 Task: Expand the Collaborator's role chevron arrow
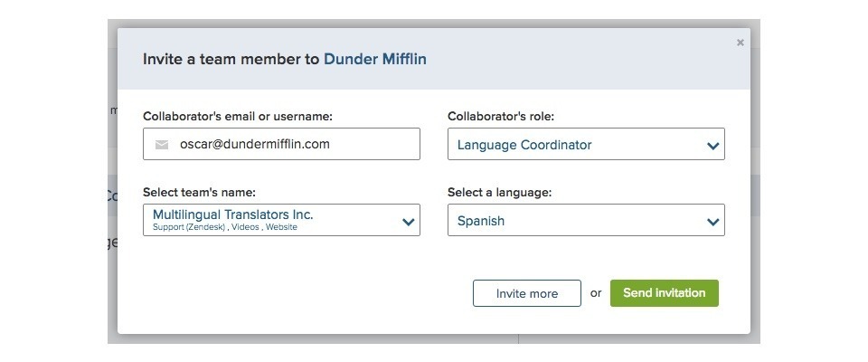pyautogui.click(x=712, y=145)
